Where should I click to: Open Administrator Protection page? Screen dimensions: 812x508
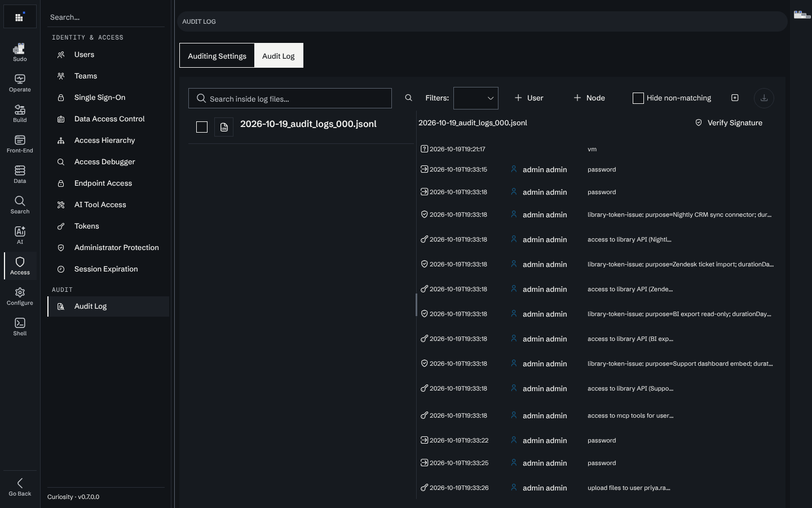point(108,248)
